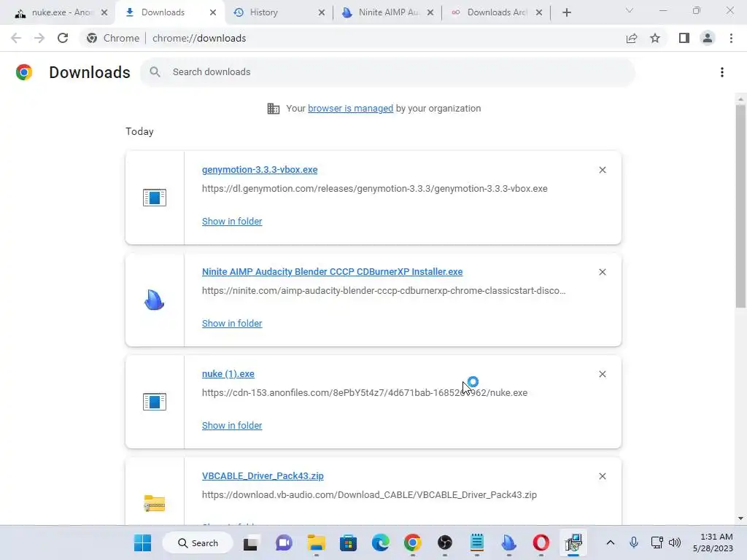Click the microphone tray icon
Image resolution: width=747 pixels, height=560 pixels.
pos(634,542)
